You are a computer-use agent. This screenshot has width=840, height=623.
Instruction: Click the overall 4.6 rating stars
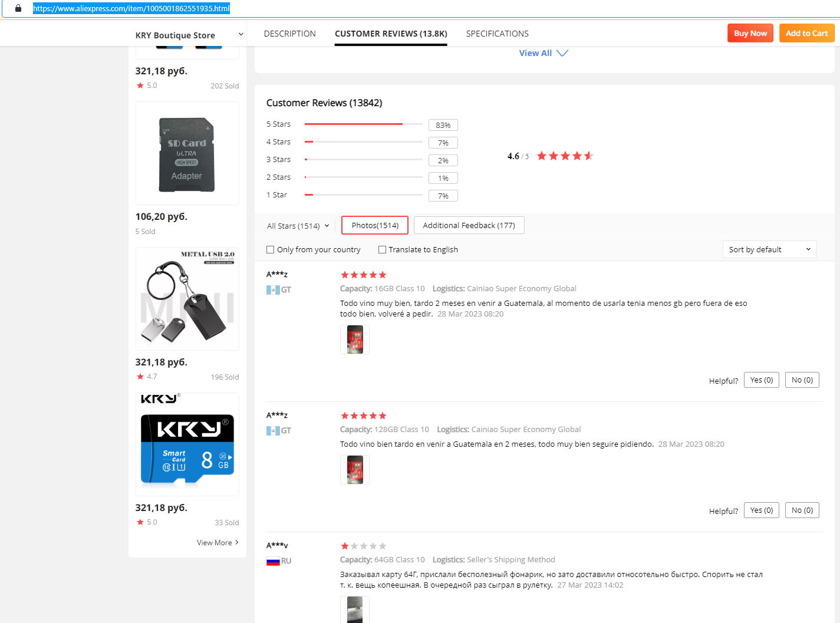point(565,156)
